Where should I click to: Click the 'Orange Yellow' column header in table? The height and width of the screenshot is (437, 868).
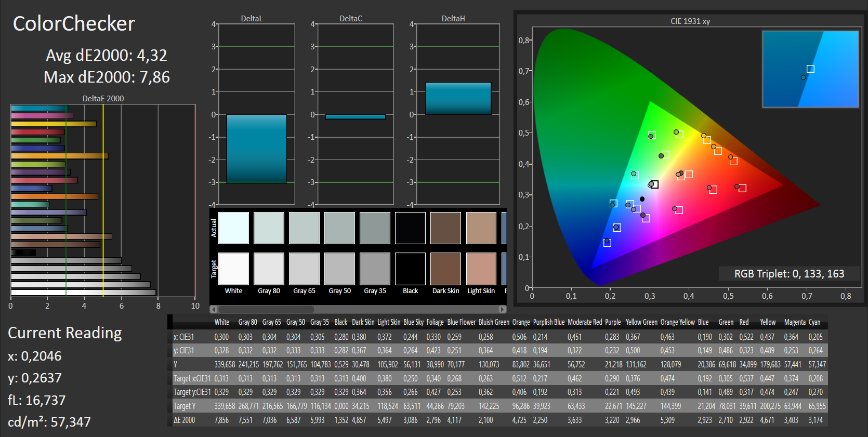pyautogui.click(x=678, y=322)
